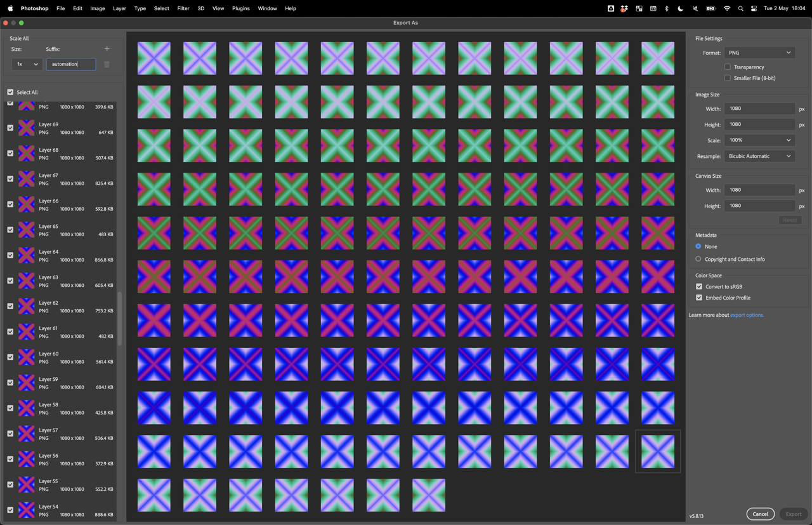812x525 pixels.
Task: Open the Apple menu
Action: (10, 9)
